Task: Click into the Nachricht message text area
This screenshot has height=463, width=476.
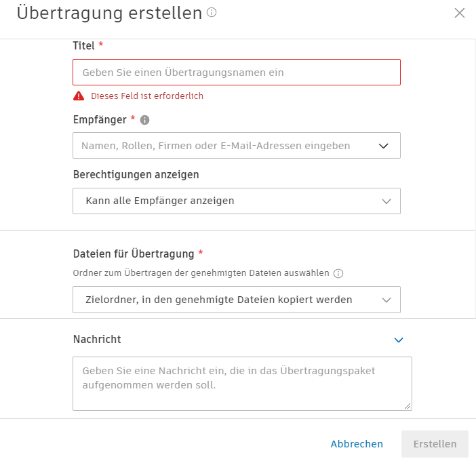Action: tap(241, 383)
